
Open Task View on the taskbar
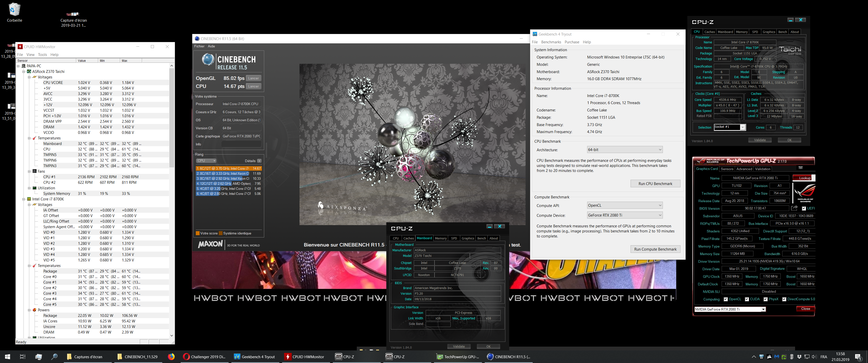(x=22, y=357)
